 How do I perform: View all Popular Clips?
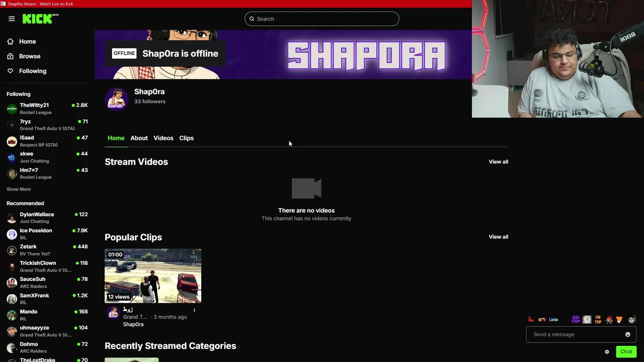click(x=498, y=237)
